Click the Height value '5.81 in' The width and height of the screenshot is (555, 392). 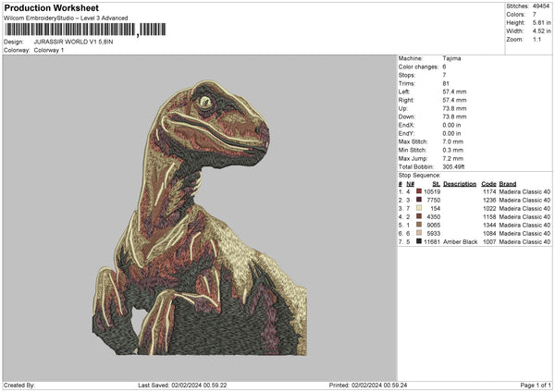click(541, 22)
